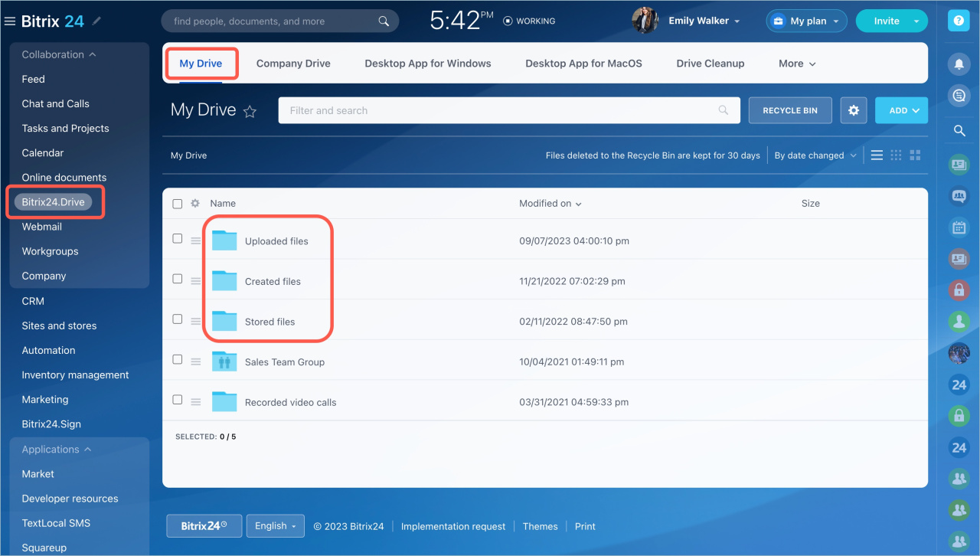980x556 pixels.
Task: Select the My Drive tab
Action: tap(201, 64)
